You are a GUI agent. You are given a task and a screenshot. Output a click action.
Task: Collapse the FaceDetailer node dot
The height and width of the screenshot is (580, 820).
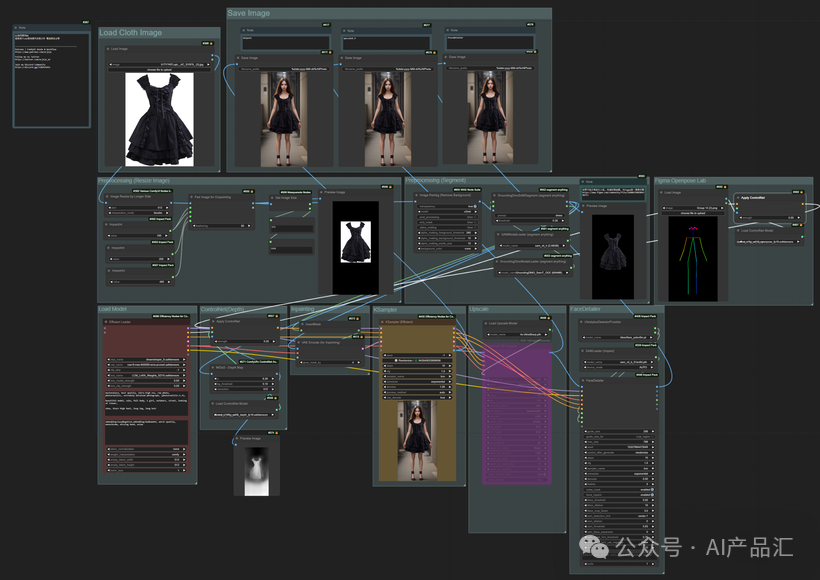tap(583, 381)
